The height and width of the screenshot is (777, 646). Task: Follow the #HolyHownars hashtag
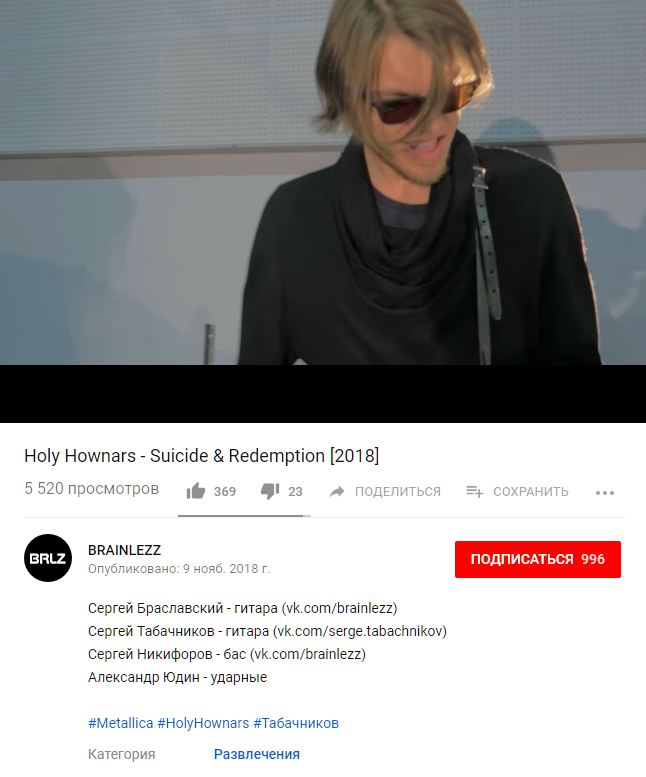coord(203,723)
